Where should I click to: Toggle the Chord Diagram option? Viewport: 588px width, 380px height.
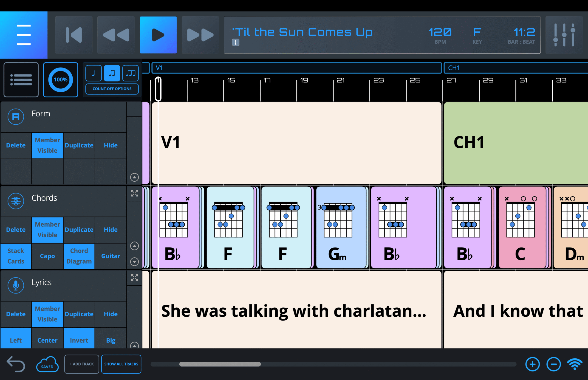pos(79,256)
